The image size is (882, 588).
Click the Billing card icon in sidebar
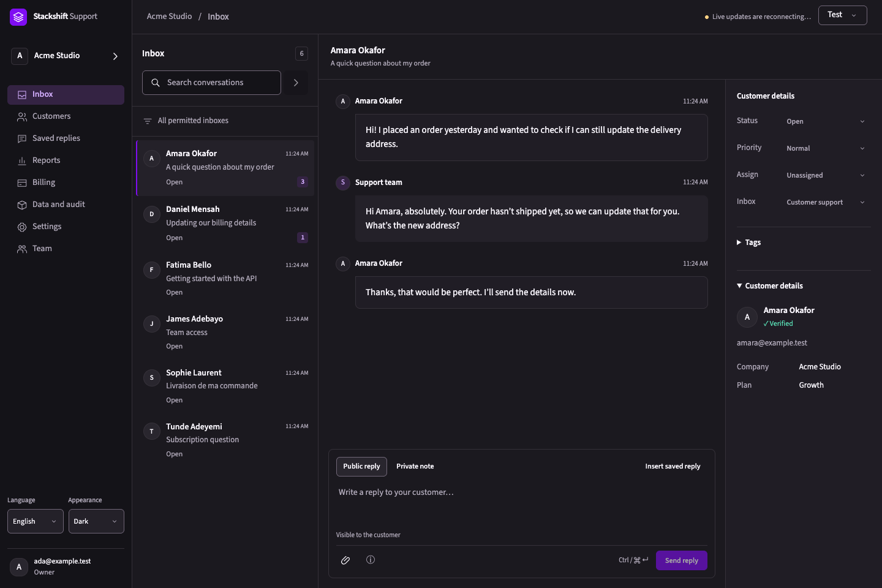[x=22, y=183]
